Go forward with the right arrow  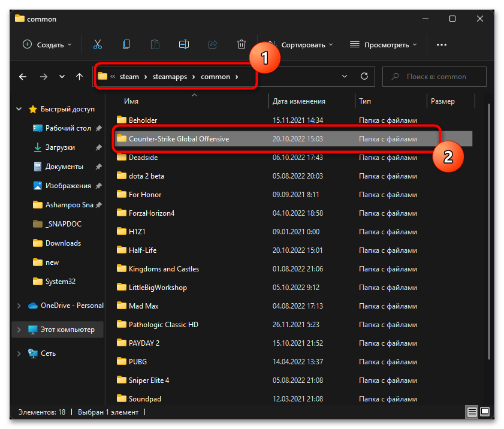43,77
